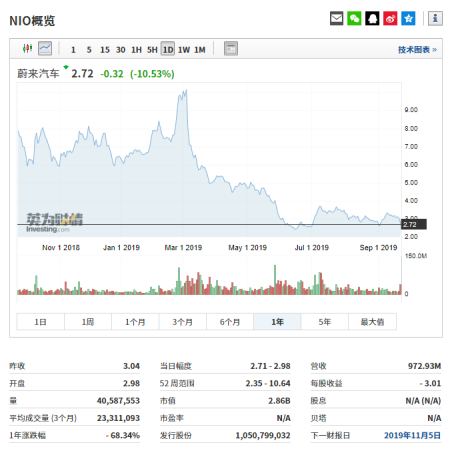Viewport: 450px width, 453px height.
Task: Click the 2.72 price marker on chart axis
Action: tap(414, 224)
